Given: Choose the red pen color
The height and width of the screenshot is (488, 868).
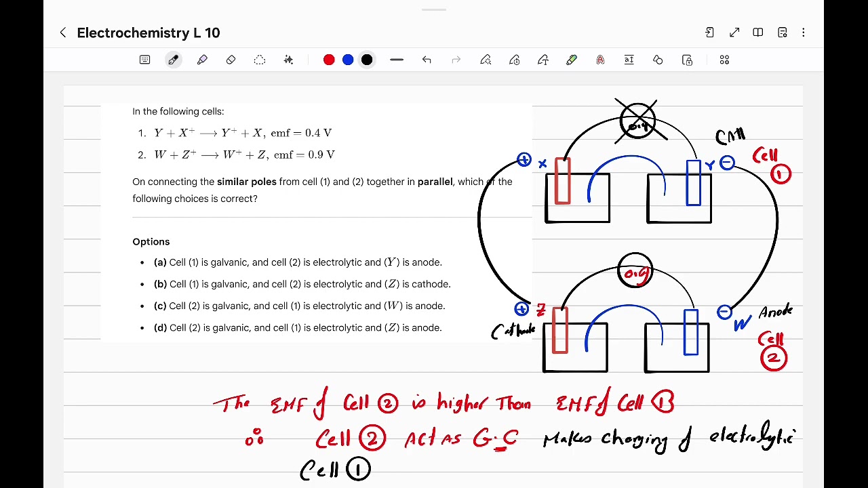Looking at the screenshot, I should click(x=329, y=60).
